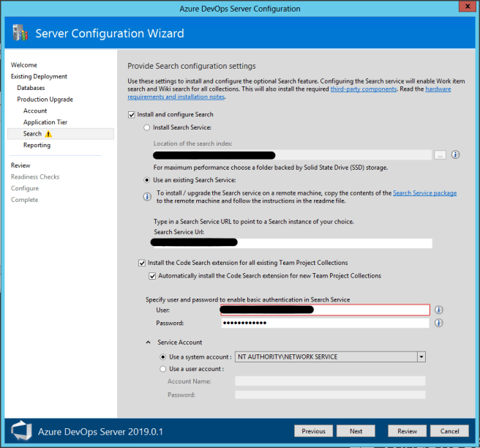Viewport: 480px width, 448px height.
Task: Select Use a user account radio button
Action: pos(162,369)
